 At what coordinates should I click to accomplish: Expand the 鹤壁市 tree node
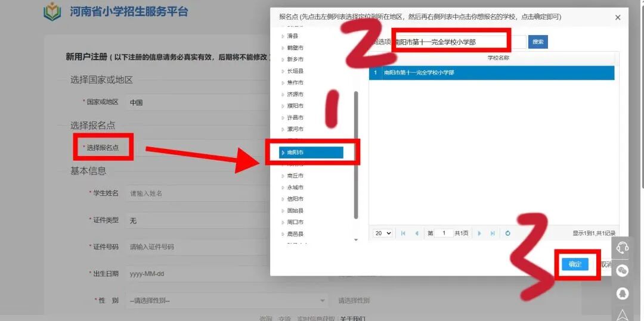[x=283, y=48]
